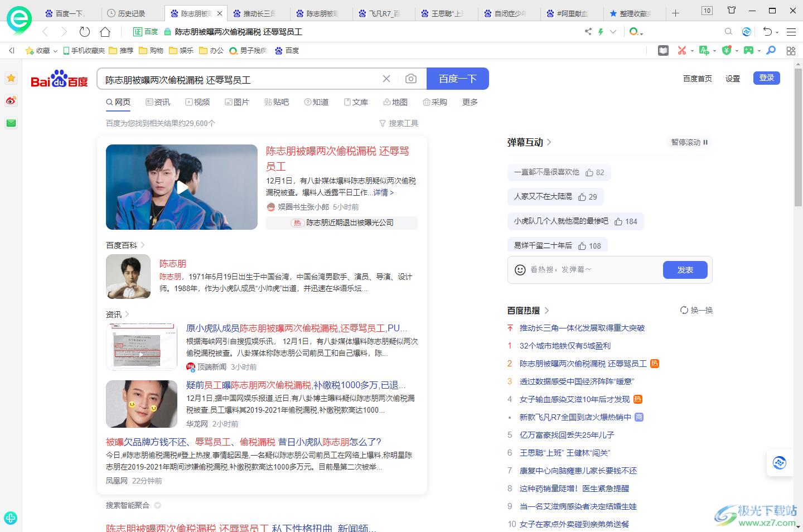Click the magnifier search icon in toolbar
This screenshot has height=532, width=803.
pyautogui.click(x=728, y=32)
